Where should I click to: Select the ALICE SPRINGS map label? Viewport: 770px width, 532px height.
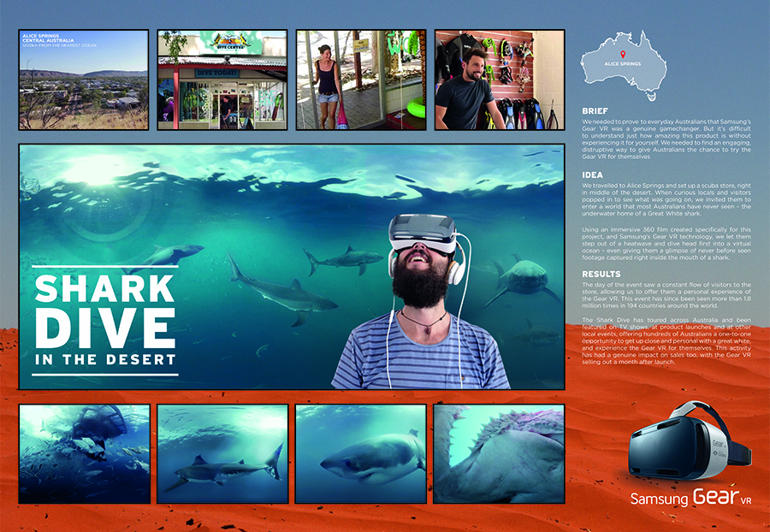pos(623,64)
